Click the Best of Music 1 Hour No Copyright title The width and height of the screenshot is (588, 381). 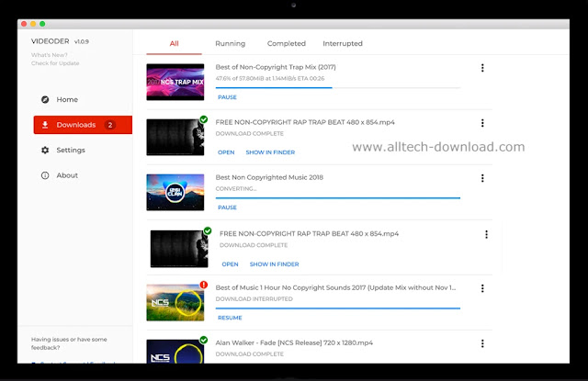pos(335,287)
